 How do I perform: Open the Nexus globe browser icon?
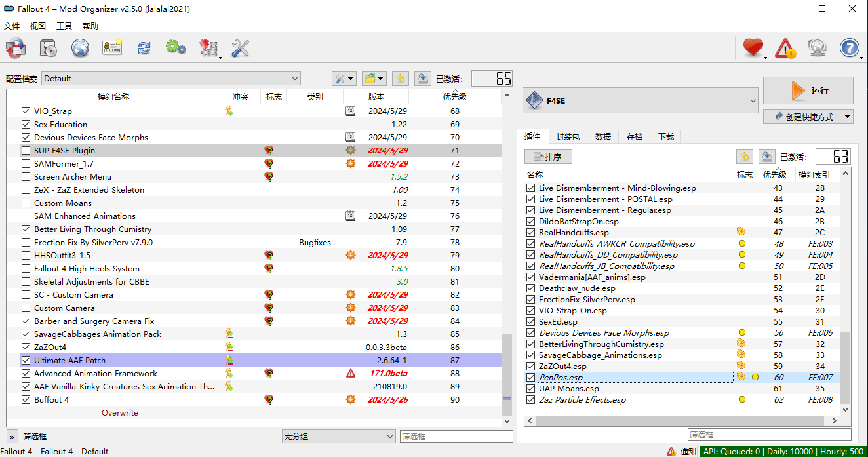coord(80,48)
